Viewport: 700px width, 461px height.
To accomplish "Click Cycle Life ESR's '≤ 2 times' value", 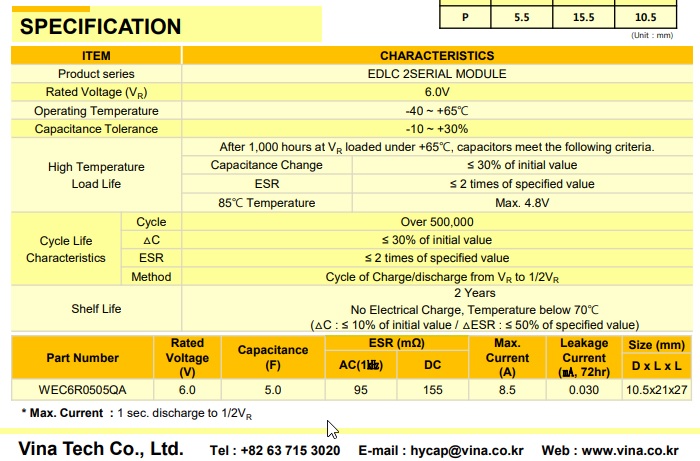I will pyautogui.click(x=437, y=258).
